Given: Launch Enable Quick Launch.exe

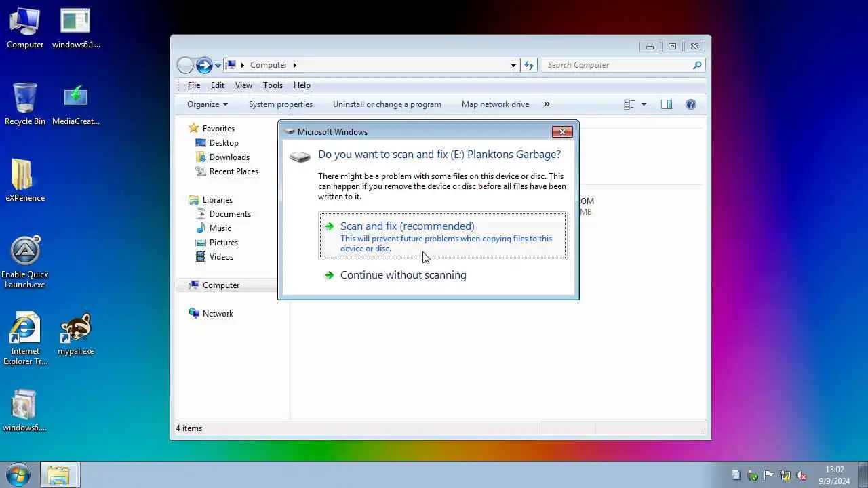Looking at the screenshot, I should (25, 262).
